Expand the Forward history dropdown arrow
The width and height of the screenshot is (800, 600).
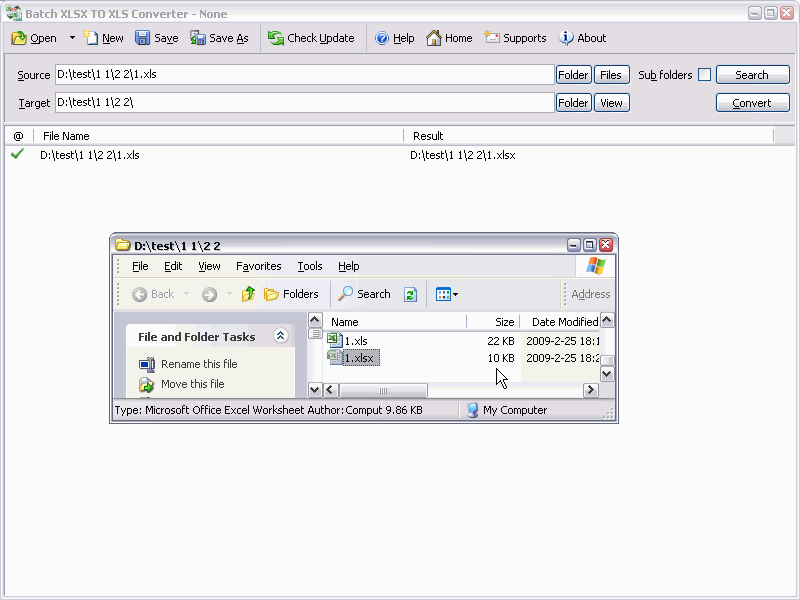click(x=229, y=294)
